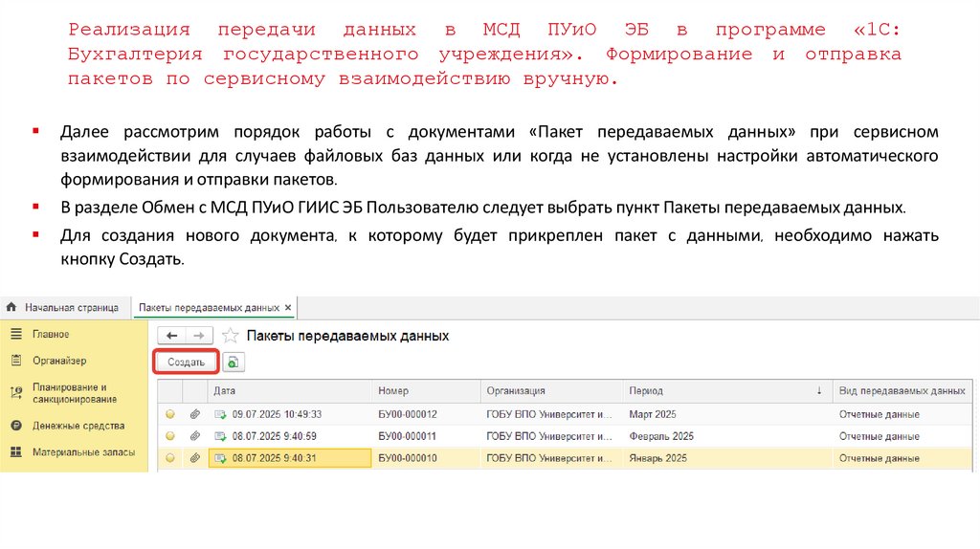This screenshot has height=549, width=980.
Task: Click the Создать button
Action: [x=187, y=362]
